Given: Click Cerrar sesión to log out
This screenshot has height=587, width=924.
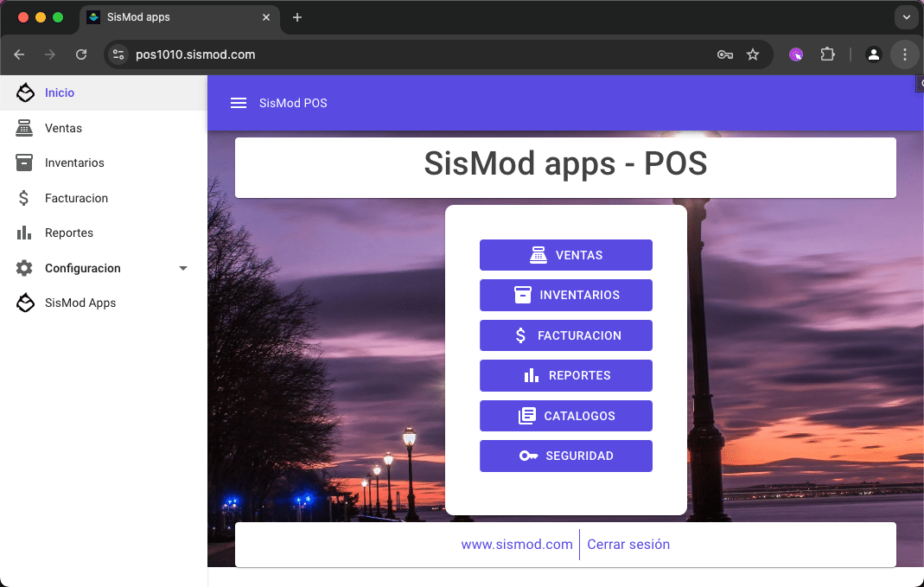Looking at the screenshot, I should 628,545.
